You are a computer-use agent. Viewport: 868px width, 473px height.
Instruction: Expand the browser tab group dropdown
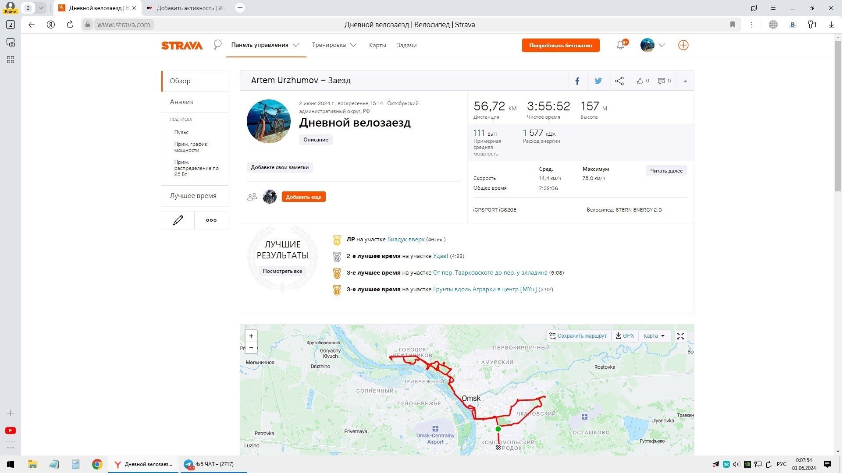[41, 8]
